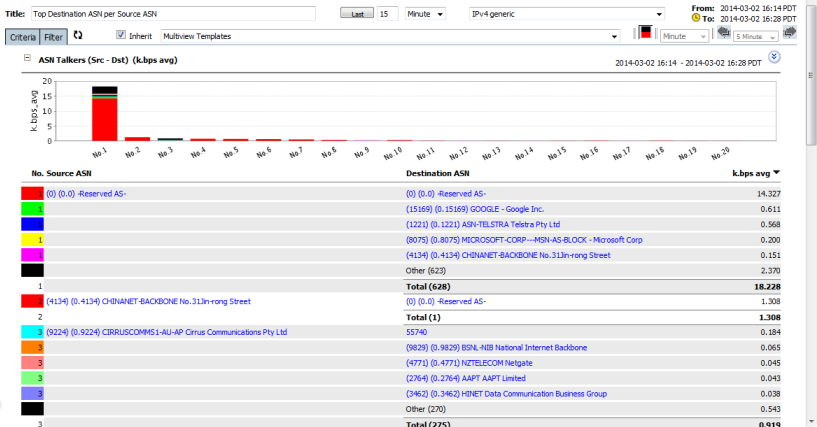817x427 pixels.
Task: Click the No.1 stacked bar in the chart
Action: (x=105, y=114)
